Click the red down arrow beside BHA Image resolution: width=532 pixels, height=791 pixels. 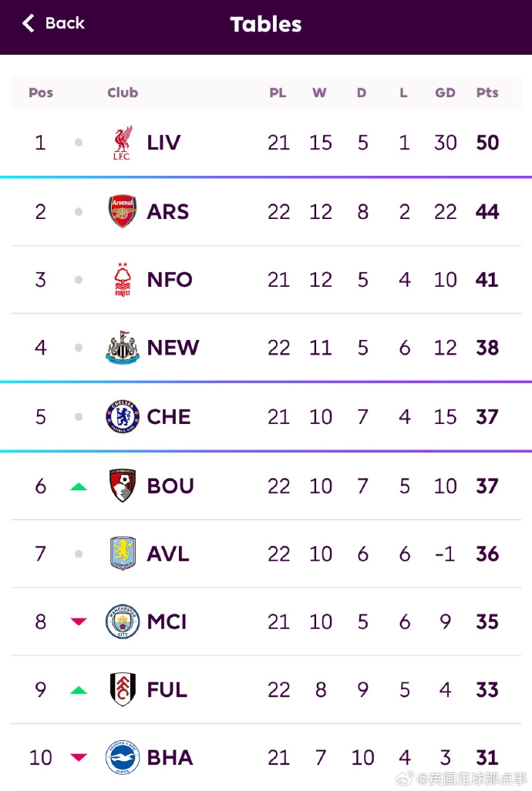point(79,757)
